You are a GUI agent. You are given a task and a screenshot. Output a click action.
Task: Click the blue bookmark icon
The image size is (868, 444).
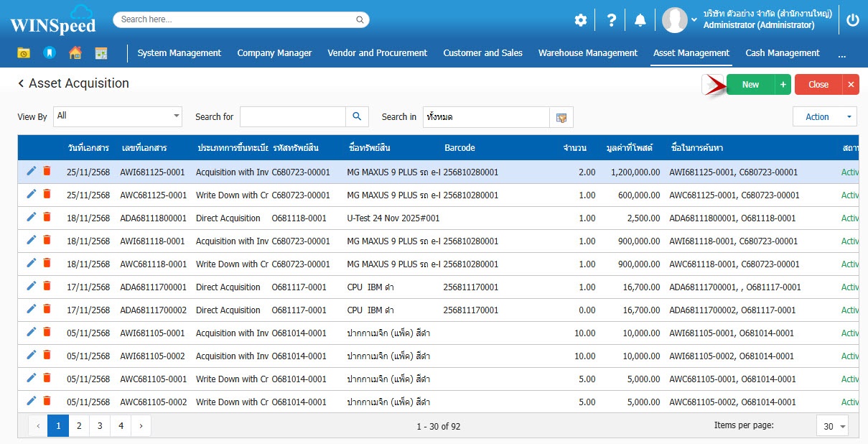[x=49, y=53]
